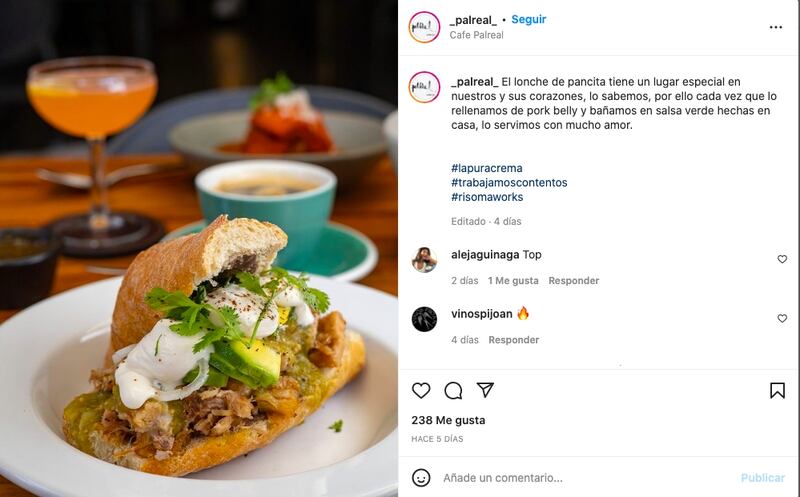Open the 238 Me gusta likes list

coord(448,420)
